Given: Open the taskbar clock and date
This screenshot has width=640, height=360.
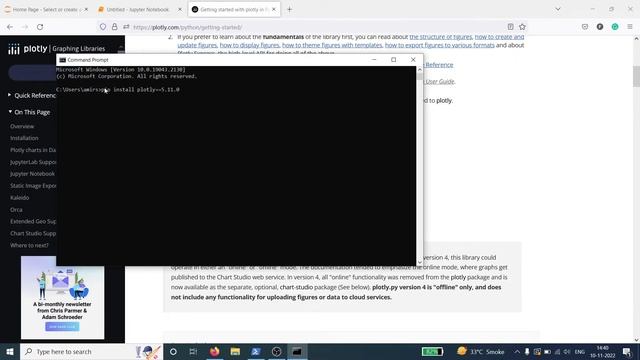Looking at the screenshot, I should pos(602,352).
